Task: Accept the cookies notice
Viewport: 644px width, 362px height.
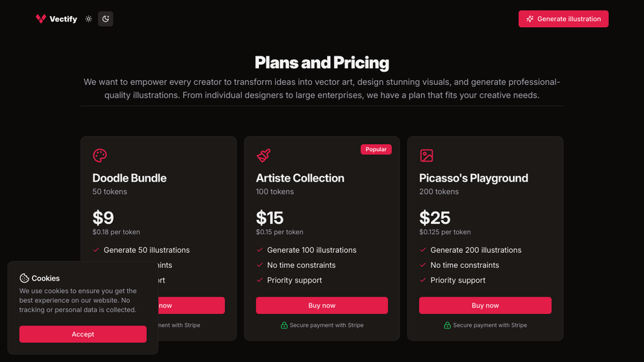Action: 83,334
